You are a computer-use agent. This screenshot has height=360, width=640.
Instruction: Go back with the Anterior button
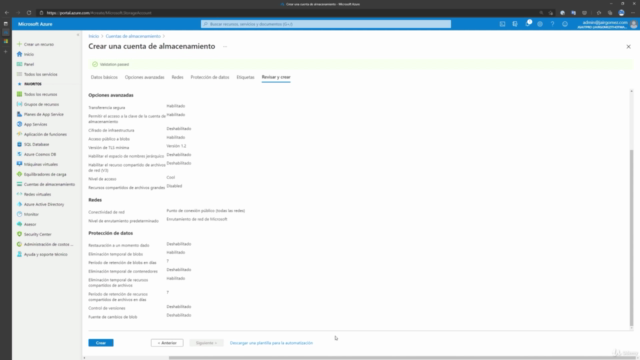[x=167, y=343]
